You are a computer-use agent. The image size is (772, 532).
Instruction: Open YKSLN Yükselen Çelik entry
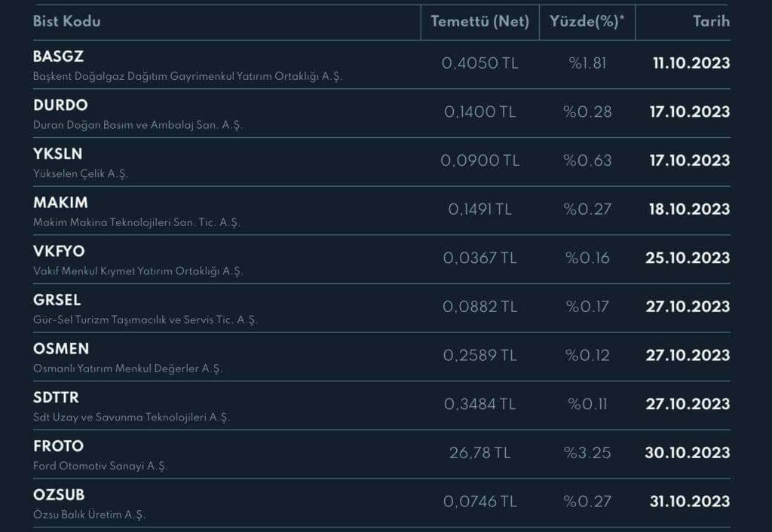(58, 154)
